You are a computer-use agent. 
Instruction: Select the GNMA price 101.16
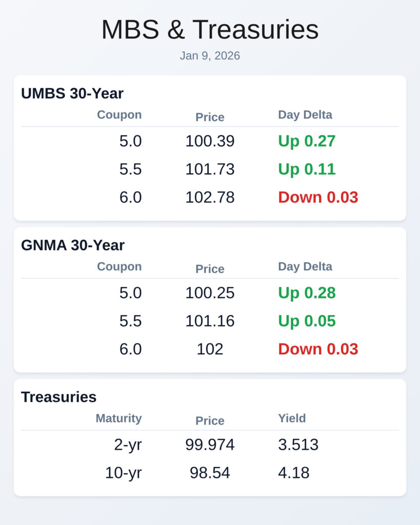[210, 321]
